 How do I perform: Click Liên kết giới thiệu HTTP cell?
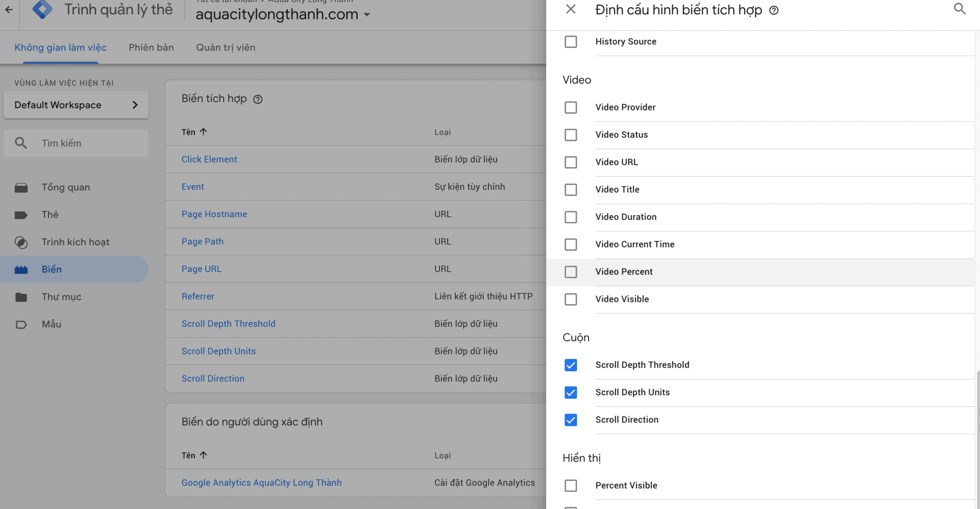click(483, 296)
